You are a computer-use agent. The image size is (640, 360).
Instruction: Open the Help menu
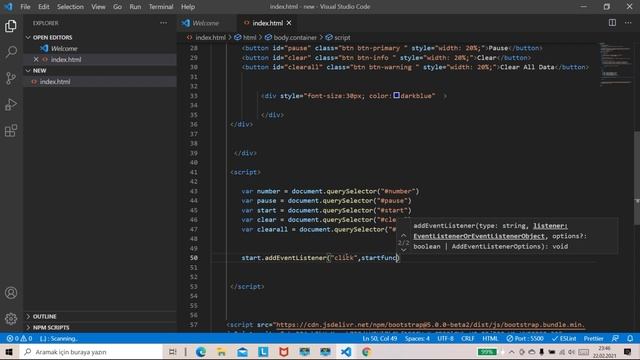pyautogui.click(x=188, y=7)
